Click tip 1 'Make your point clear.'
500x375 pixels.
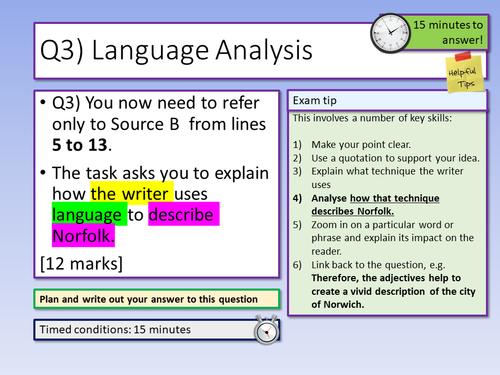(x=361, y=145)
